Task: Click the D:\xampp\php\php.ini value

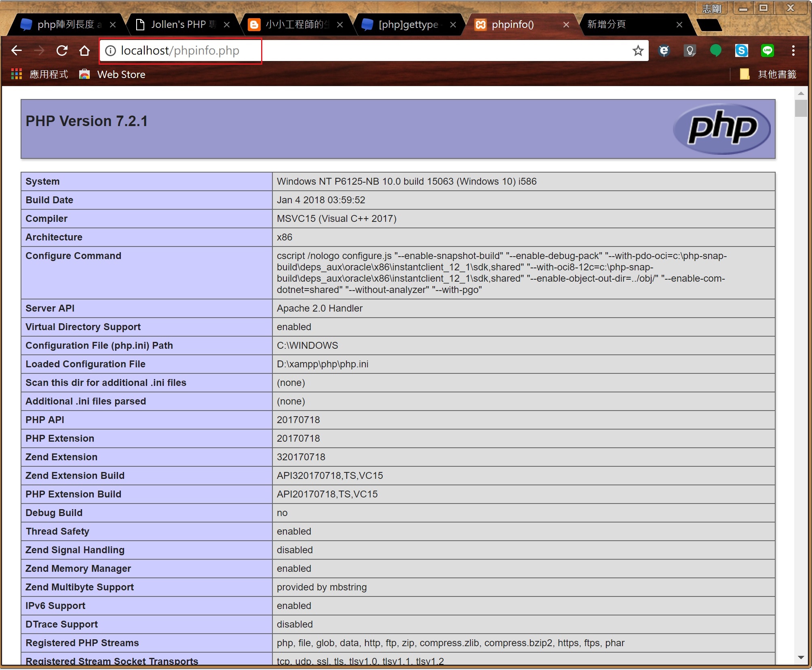Action: (323, 364)
